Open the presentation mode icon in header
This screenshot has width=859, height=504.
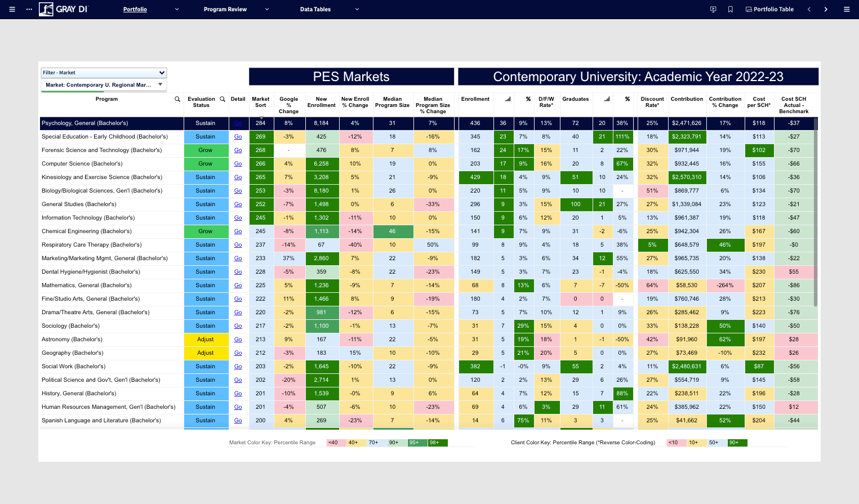click(713, 10)
